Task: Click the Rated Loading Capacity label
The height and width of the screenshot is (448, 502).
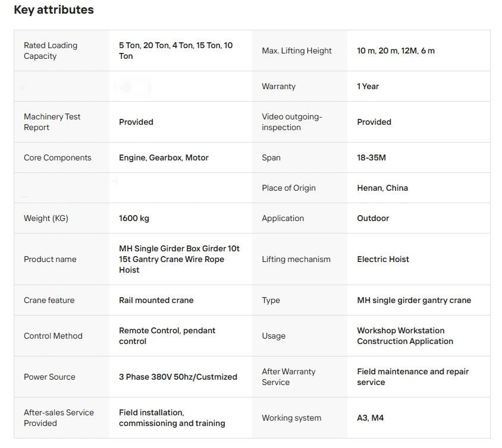Action: 51,51
